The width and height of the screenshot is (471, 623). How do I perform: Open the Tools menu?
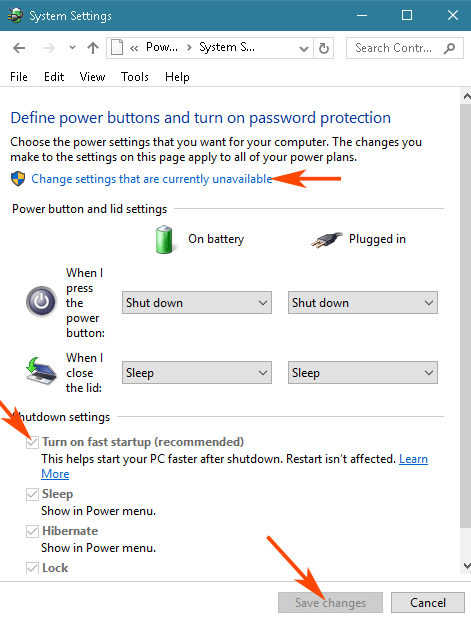click(135, 77)
